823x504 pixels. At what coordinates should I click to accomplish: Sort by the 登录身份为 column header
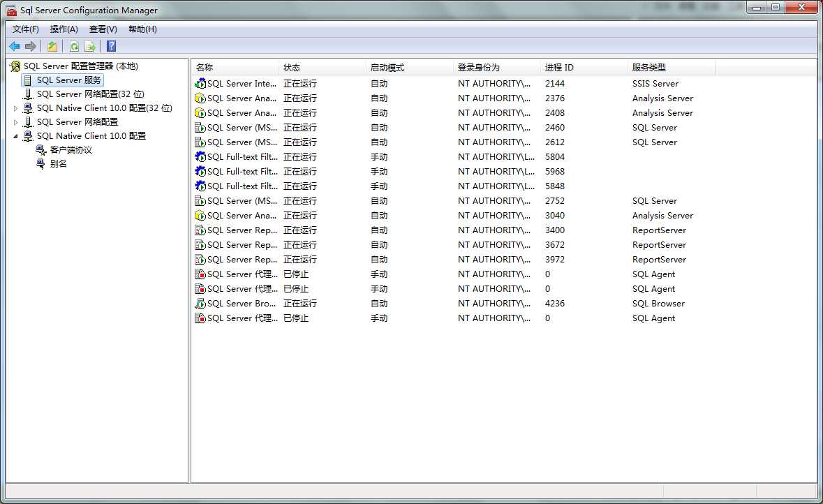pyautogui.click(x=496, y=68)
